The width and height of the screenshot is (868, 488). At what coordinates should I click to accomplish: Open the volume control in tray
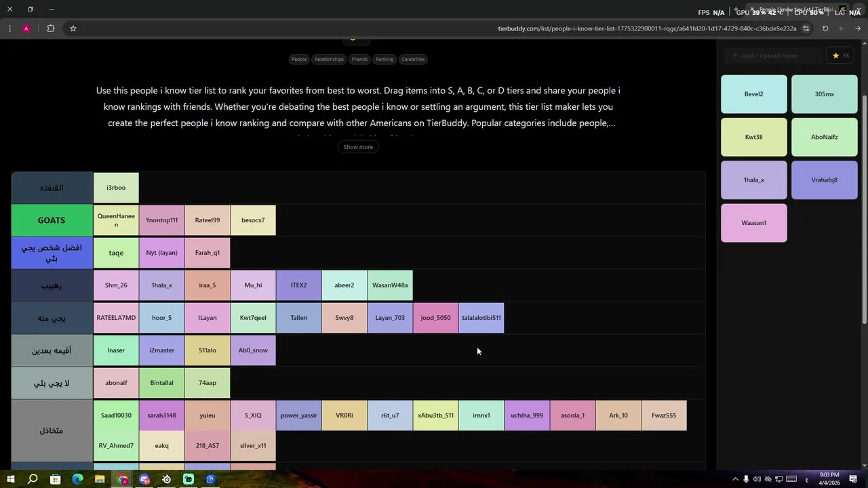(757, 479)
